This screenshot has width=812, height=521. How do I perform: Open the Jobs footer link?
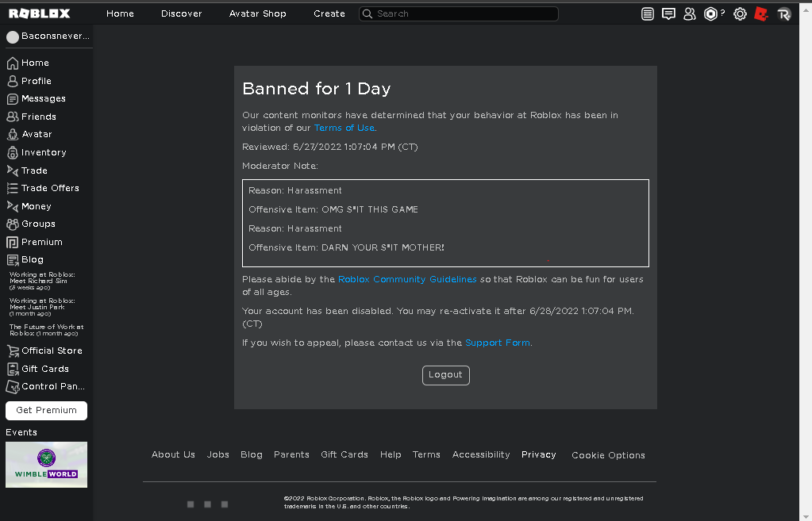(218, 454)
